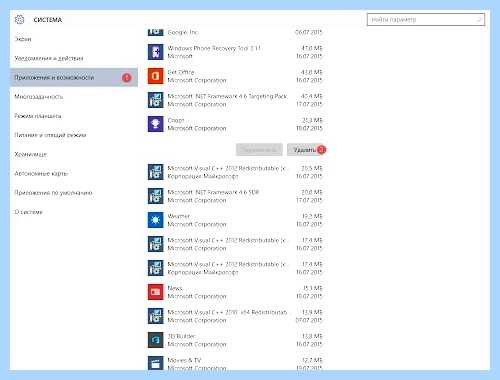
Task: Click the greyed Переместить button
Action: pyautogui.click(x=259, y=150)
